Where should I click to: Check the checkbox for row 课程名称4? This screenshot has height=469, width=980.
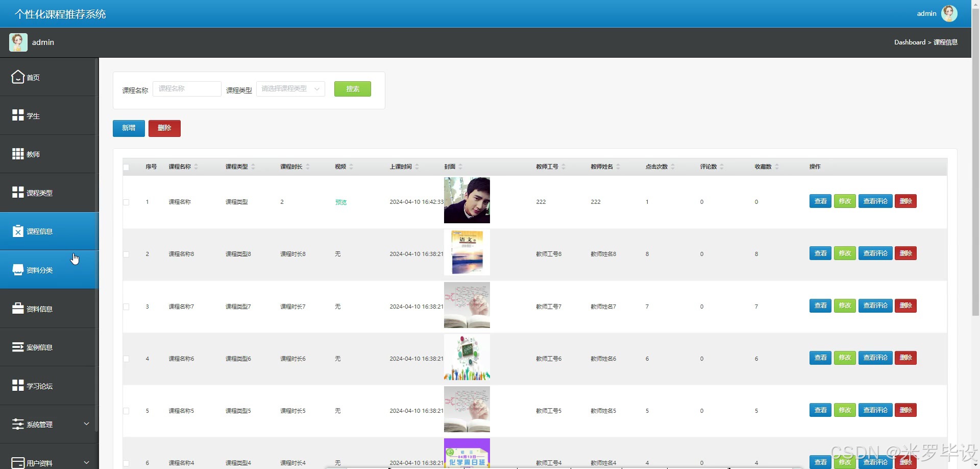(126, 463)
